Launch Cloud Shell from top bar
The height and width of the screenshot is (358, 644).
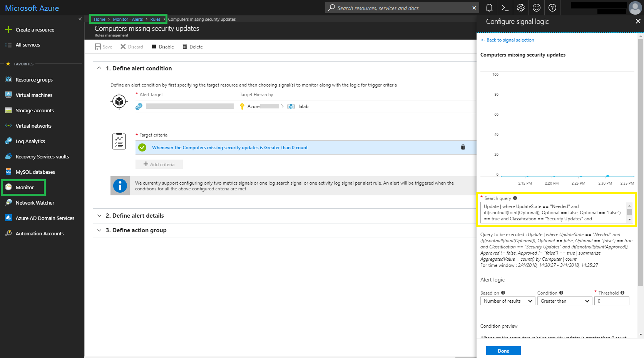(505, 8)
